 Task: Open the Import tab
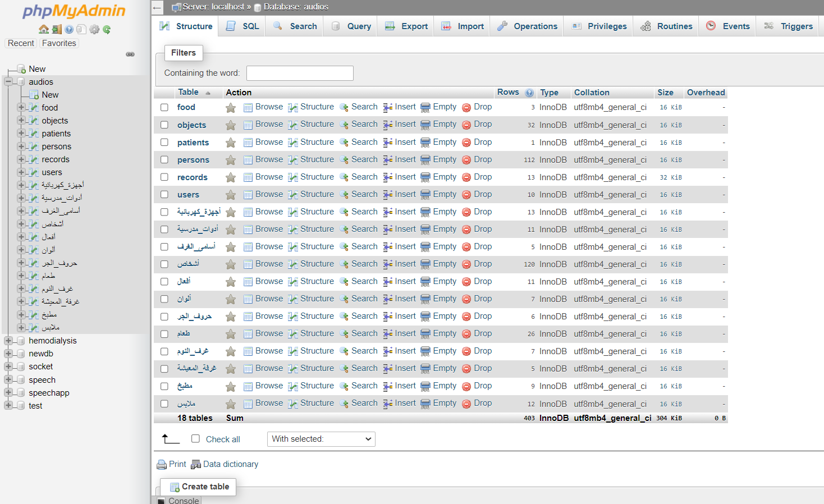tap(463, 26)
